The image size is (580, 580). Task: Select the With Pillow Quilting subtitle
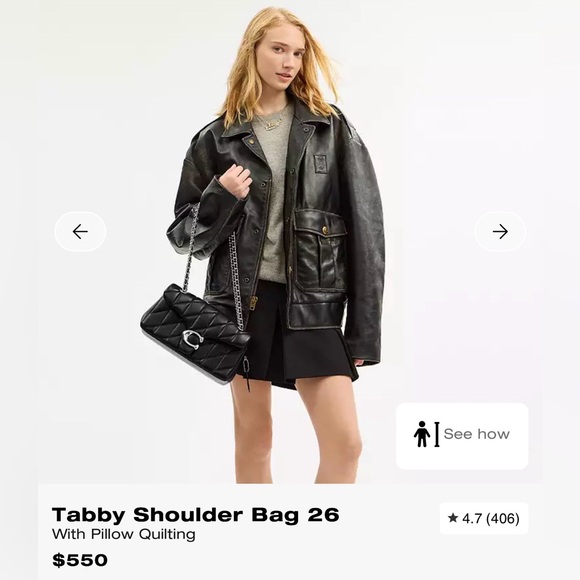[x=124, y=535]
